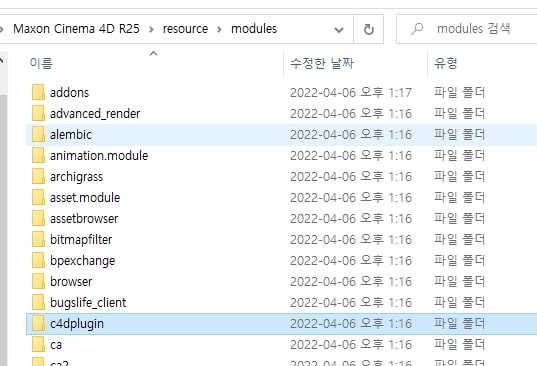Select the c4dplugin folder name
The width and height of the screenshot is (537, 366).
pyautogui.click(x=77, y=324)
